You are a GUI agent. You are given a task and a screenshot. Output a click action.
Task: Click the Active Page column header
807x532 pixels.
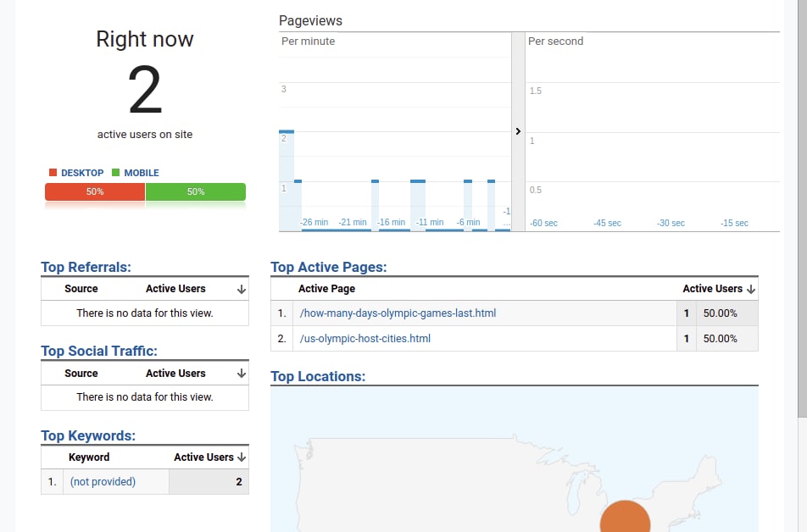(x=327, y=289)
